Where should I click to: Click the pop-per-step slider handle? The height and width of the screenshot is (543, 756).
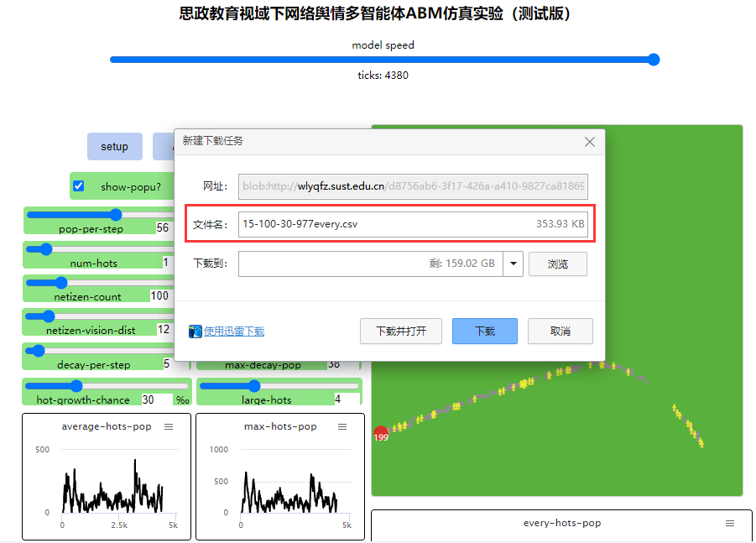point(116,215)
